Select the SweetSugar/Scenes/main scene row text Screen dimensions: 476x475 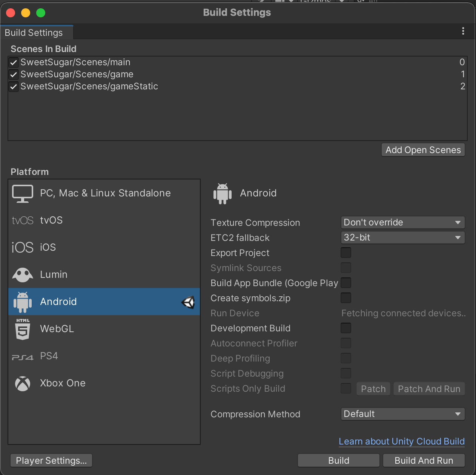(75, 62)
